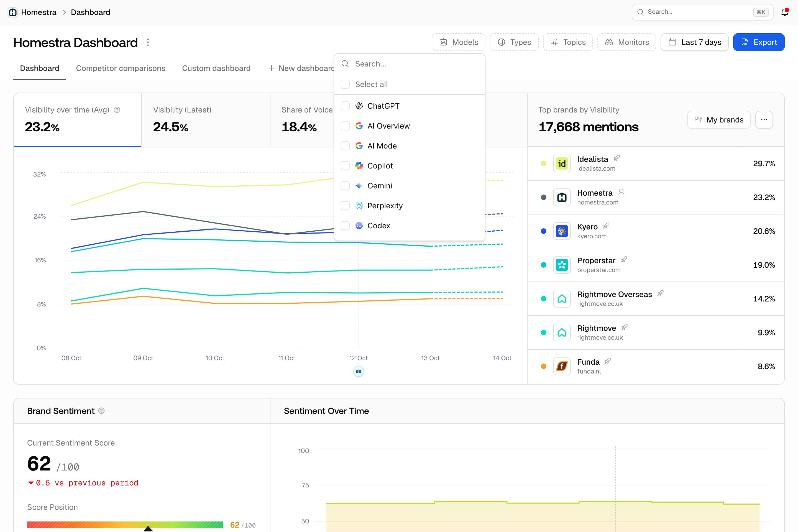
Task: Tick the ChatGPT model checkbox
Action: (345, 106)
